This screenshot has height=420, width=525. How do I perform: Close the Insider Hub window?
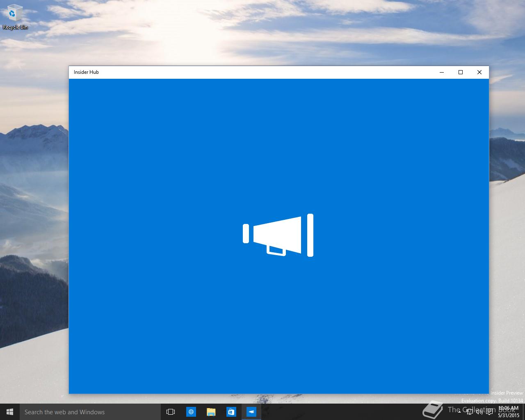479,72
